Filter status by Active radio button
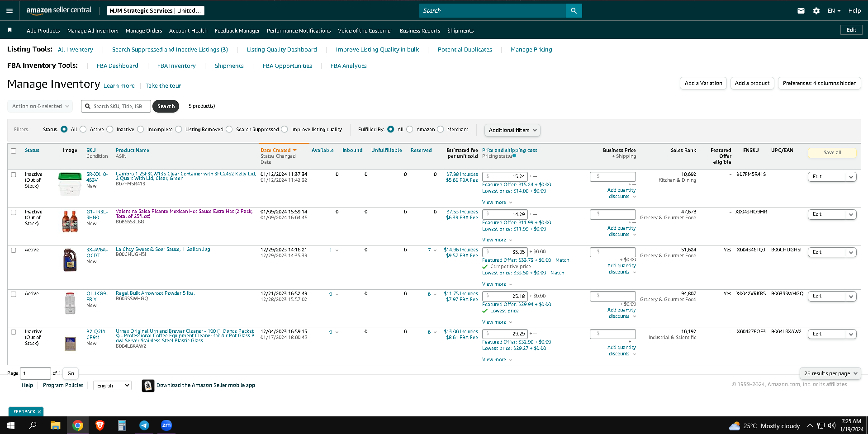868x434 pixels. (x=83, y=129)
